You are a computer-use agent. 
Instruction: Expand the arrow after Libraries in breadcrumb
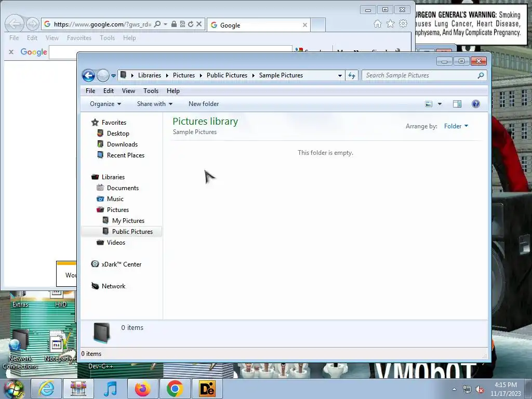(167, 75)
